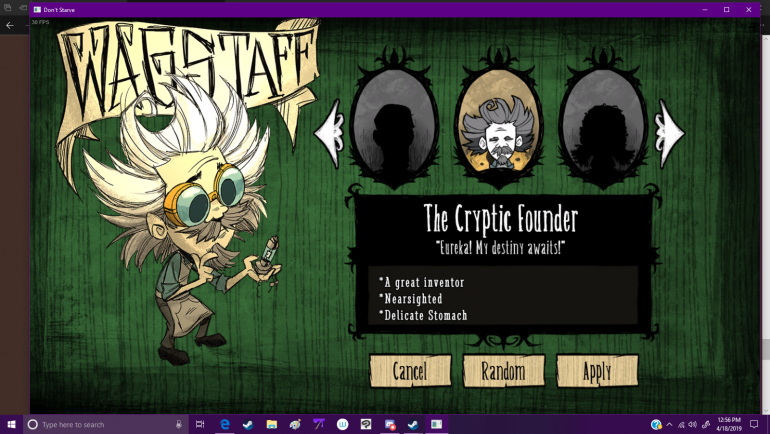Click the "The Cryptic Founder" title text
Screen dimensions: 770x434
tap(501, 219)
